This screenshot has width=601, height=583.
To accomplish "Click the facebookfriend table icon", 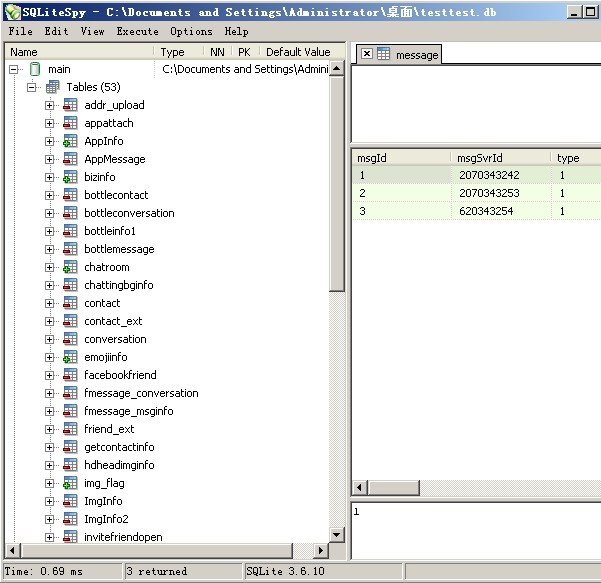I will tap(70, 375).
